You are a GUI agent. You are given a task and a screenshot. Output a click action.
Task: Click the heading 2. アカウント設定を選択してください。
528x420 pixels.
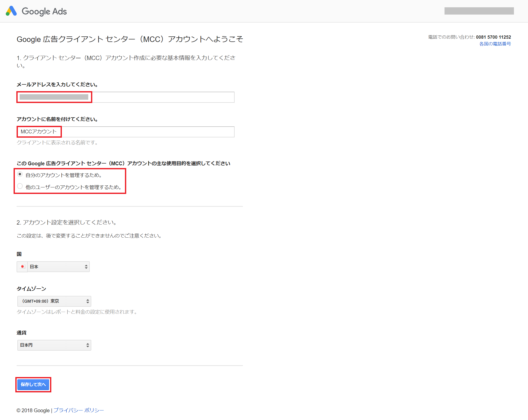pos(67,222)
